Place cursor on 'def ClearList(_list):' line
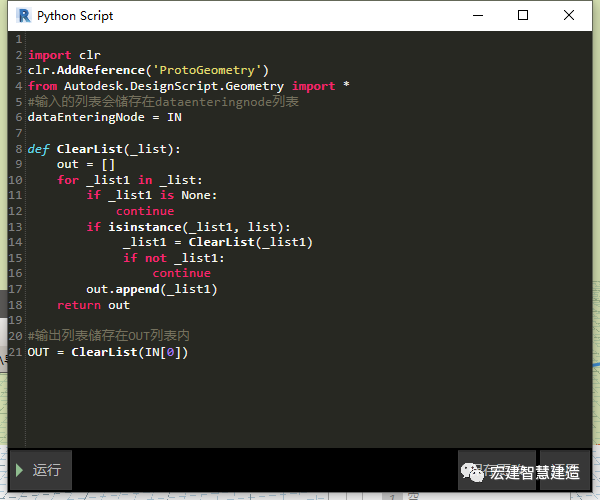 coord(104,149)
